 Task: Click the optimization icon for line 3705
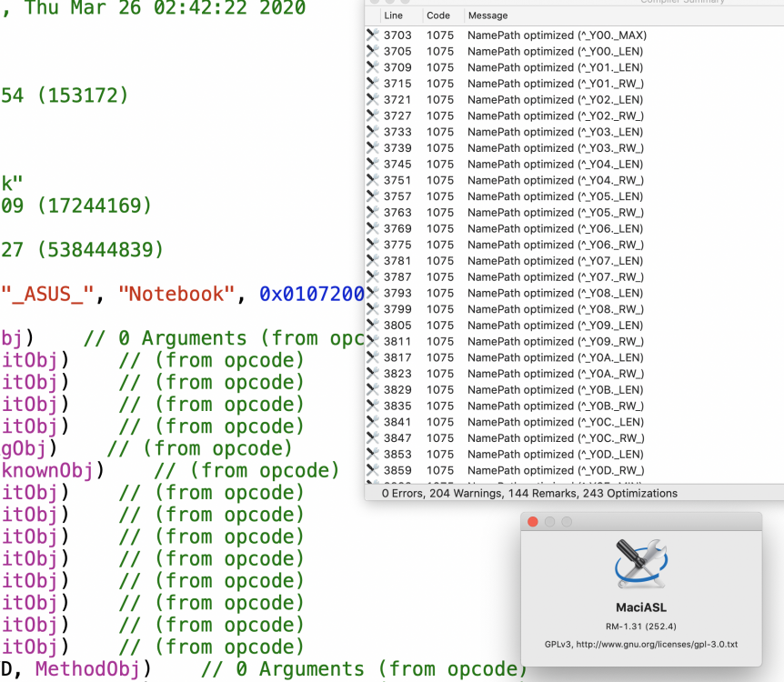373,51
